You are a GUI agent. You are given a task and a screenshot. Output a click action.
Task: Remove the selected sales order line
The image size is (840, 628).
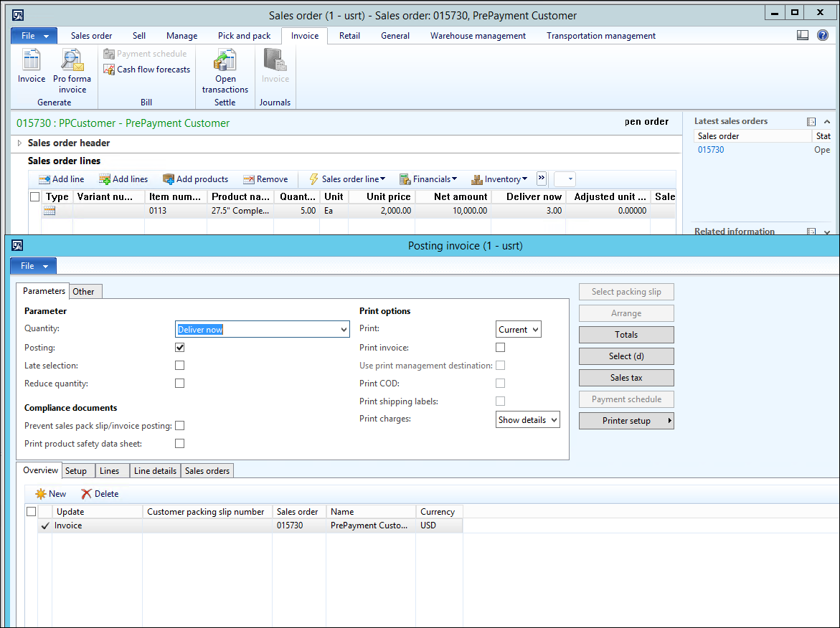point(265,179)
